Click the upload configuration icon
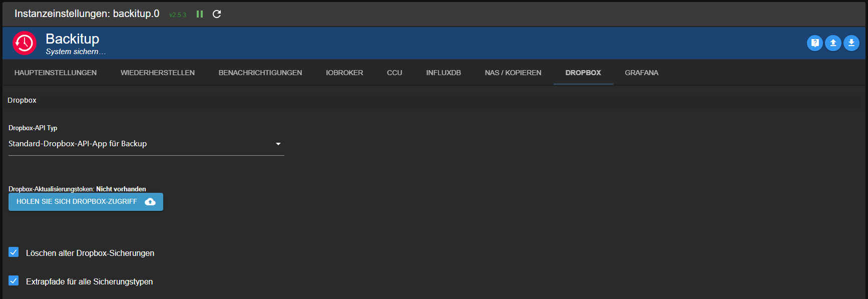Image resolution: width=868 pixels, height=299 pixels. click(833, 43)
